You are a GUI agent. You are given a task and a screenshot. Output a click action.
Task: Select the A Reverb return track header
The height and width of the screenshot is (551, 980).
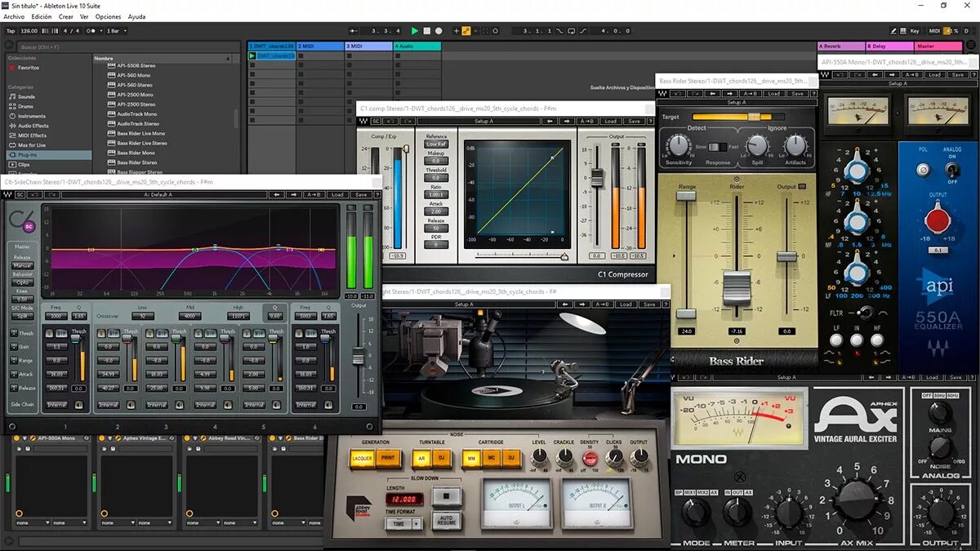click(841, 47)
